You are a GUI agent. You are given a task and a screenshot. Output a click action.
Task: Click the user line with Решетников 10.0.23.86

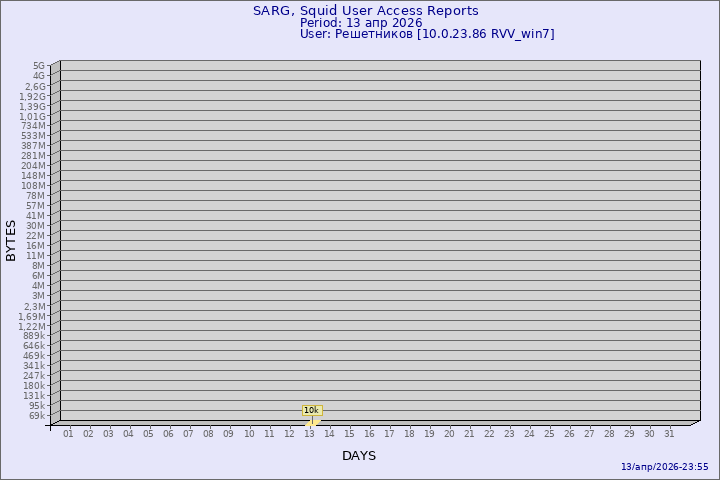pyautogui.click(x=427, y=34)
